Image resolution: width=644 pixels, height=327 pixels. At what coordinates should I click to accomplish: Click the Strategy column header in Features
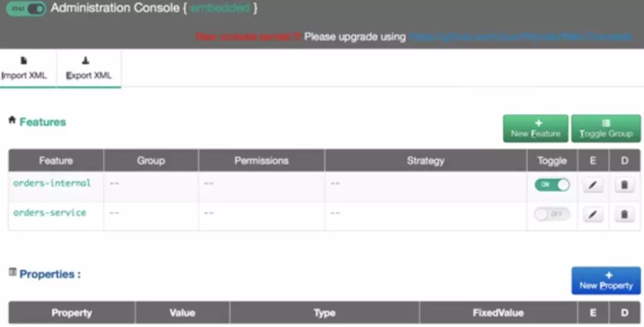pos(425,160)
